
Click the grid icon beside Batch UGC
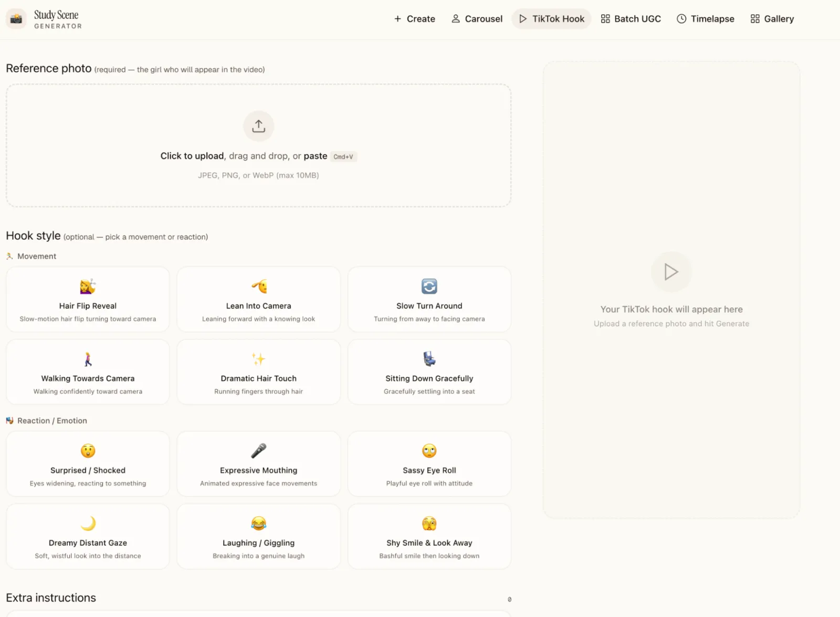pyautogui.click(x=605, y=19)
